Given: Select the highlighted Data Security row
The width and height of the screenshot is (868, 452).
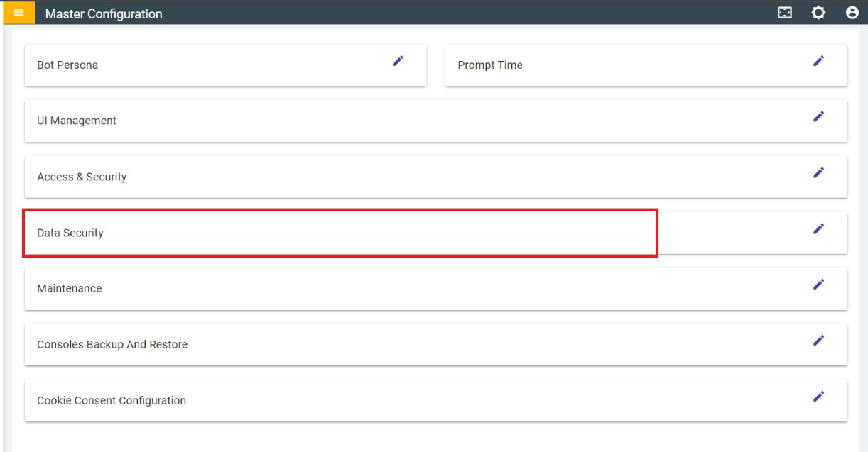Looking at the screenshot, I should coord(435,233).
